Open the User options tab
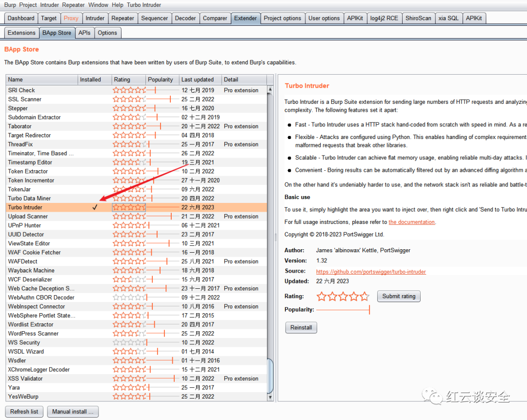The width and height of the screenshot is (527, 420). click(x=324, y=18)
